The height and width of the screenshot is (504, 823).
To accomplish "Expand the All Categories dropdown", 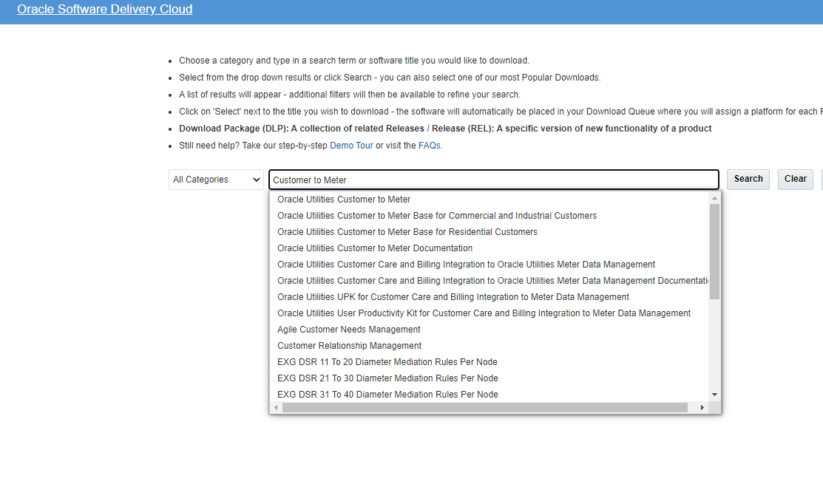I will coord(216,180).
